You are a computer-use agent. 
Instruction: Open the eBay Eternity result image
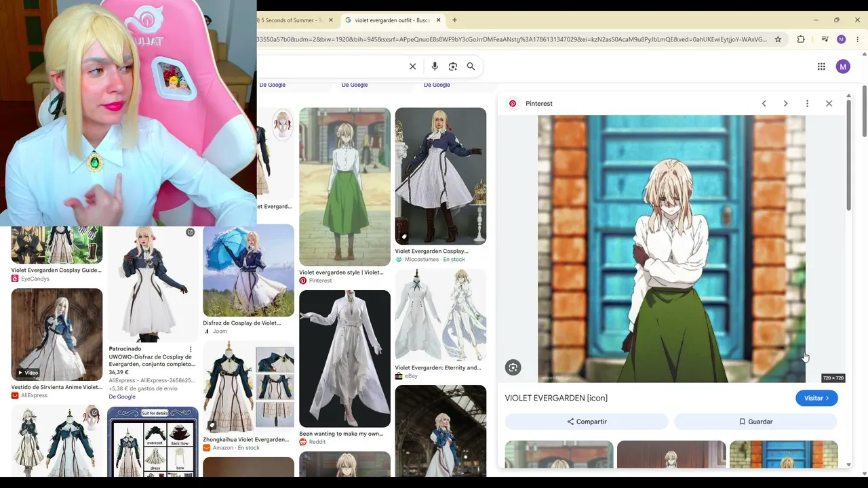[441, 315]
